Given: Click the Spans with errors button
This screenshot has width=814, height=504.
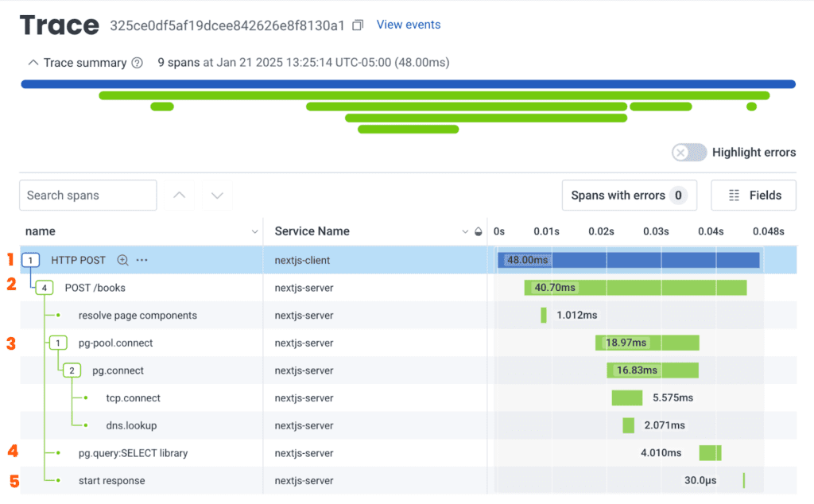Looking at the screenshot, I should click(629, 196).
